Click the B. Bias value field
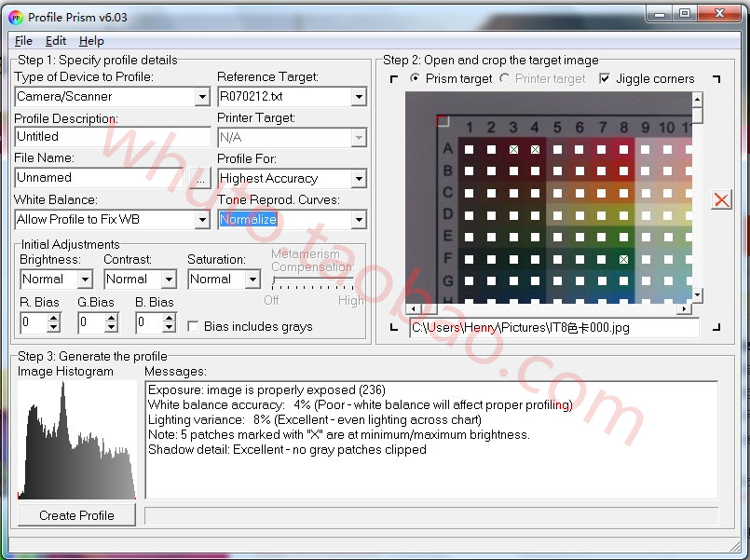Screen dimensions: 750x560 click(x=149, y=322)
